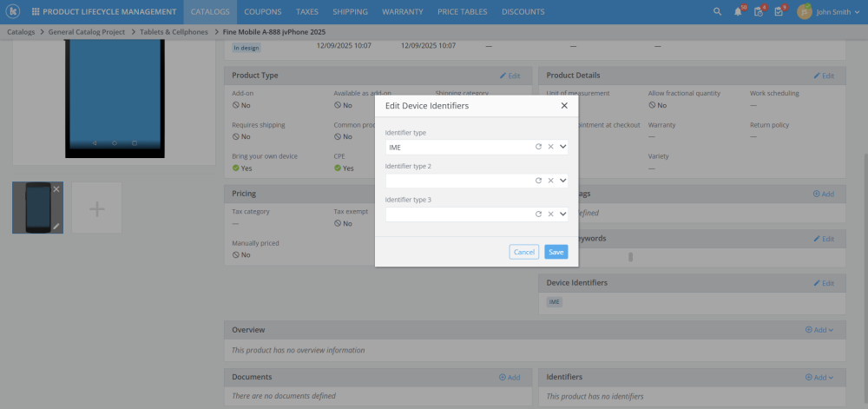
Task: Open notifications bell with 50 badge
Action: click(x=739, y=11)
